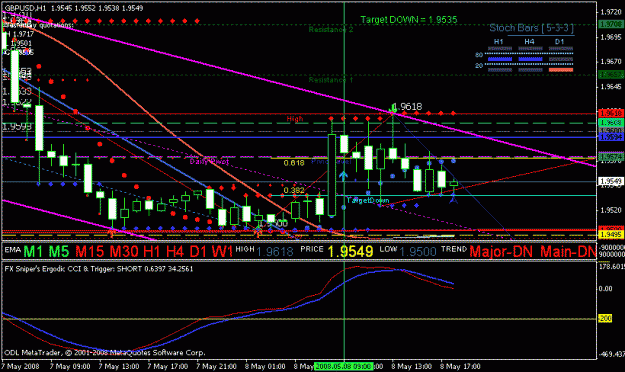
Task: Click the green 2008.05.08 09:00 crosshair time tag
Action: pos(344,366)
